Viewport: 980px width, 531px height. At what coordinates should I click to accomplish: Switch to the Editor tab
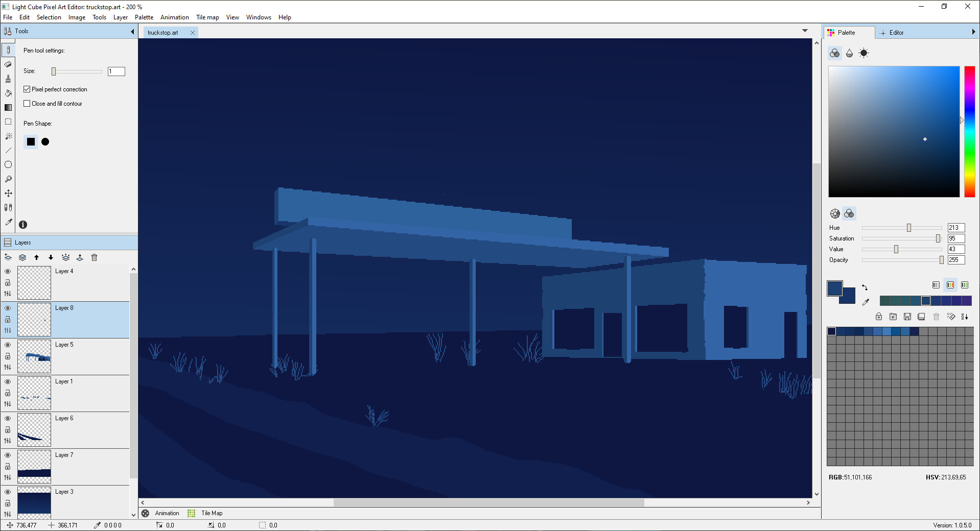click(x=897, y=32)
